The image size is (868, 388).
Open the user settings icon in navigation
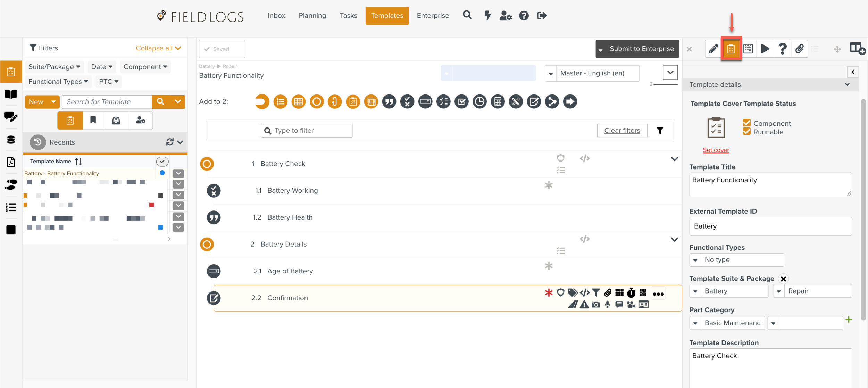pyautogui.click(x=506, y=16)
